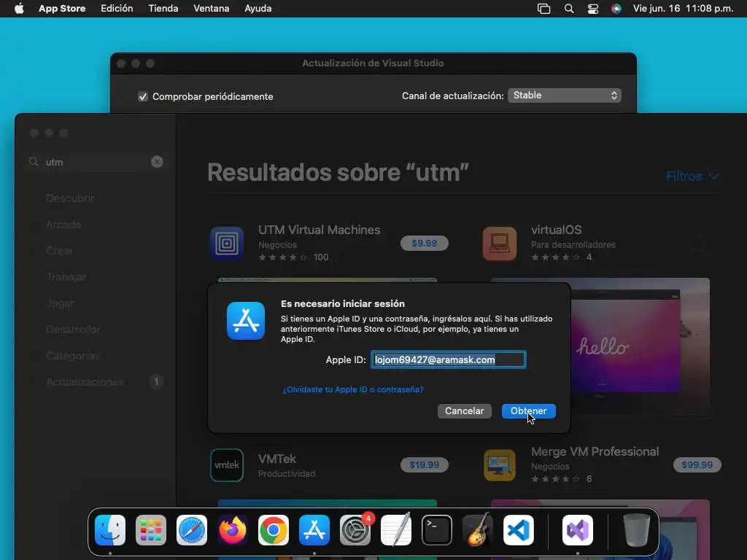Open System Preferences from the Dock
Viewport: 747px width, 560px height.
pos(355,530)
